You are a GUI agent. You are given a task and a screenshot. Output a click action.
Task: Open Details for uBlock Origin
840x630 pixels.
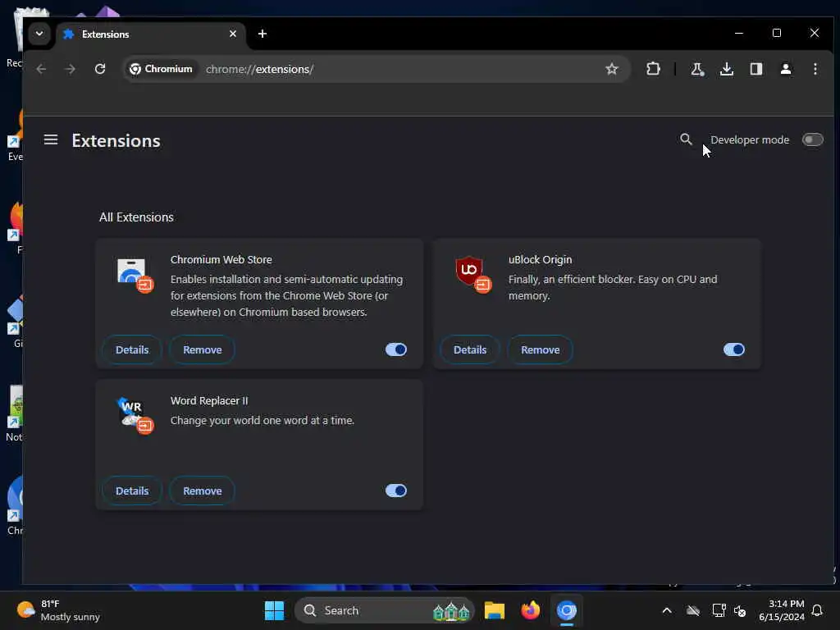pos(470,349)
